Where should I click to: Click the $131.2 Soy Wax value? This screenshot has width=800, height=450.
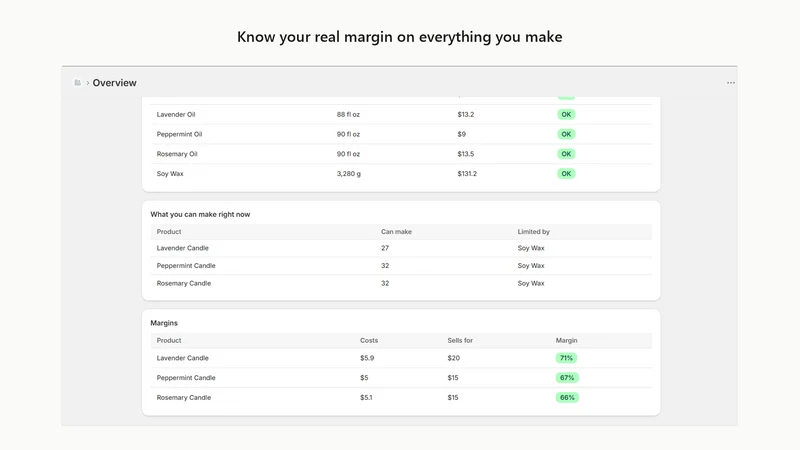[467, 173]
